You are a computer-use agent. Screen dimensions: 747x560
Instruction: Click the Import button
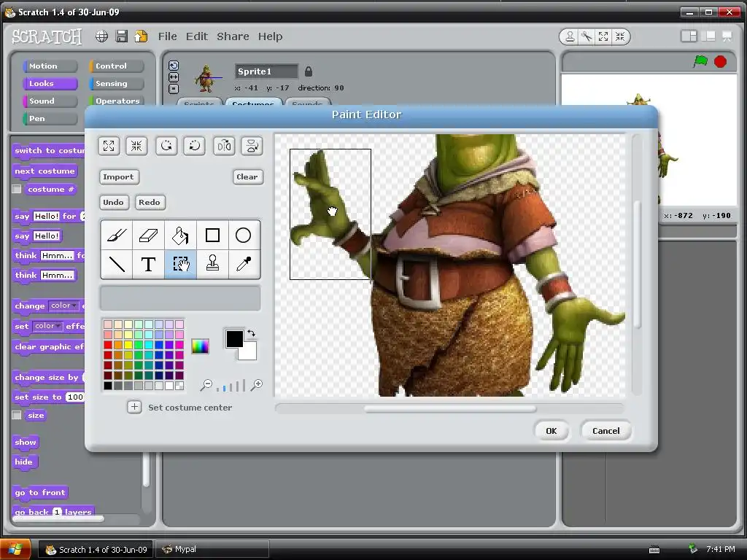(119, 176)
